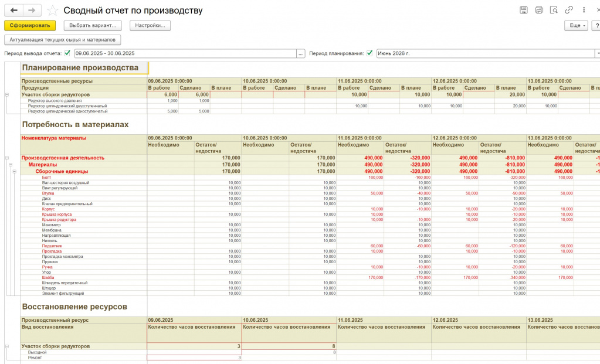Select the 'Шайба' material row
This screenshot has width=600, height=364.
(84, 278)
